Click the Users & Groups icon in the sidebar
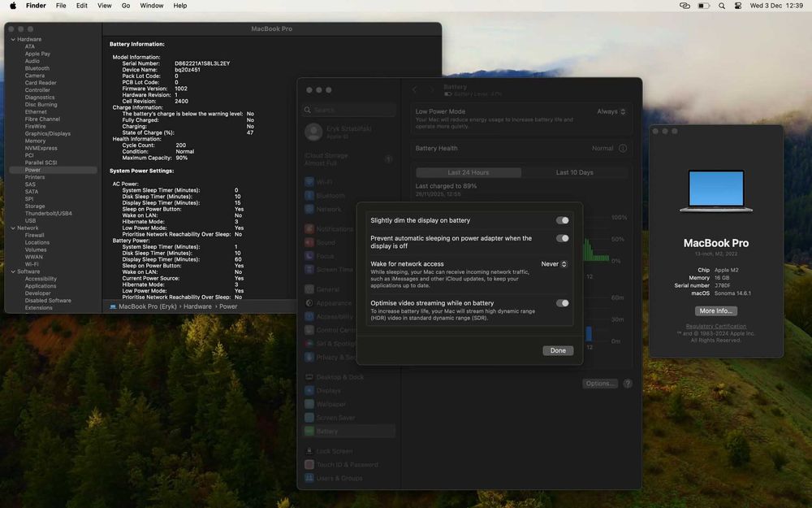This screenshot has height=508, width=812. (x=309, y=478)
